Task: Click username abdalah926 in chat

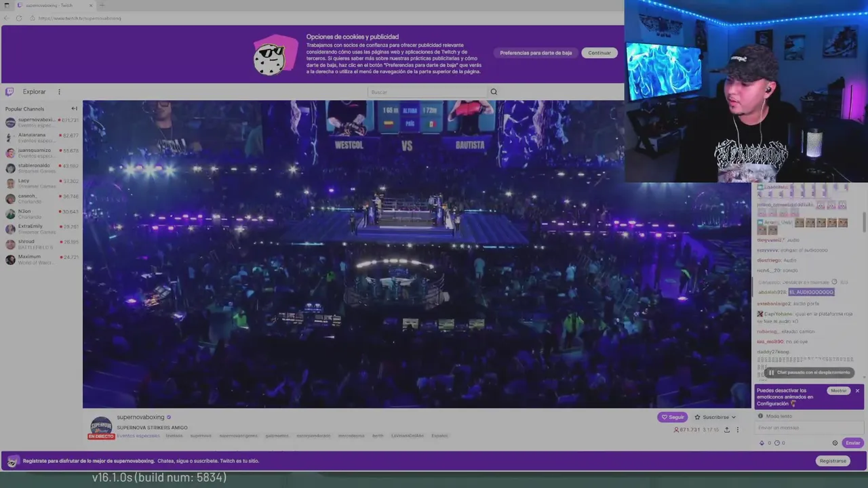Action: click(x=772, y=292)
